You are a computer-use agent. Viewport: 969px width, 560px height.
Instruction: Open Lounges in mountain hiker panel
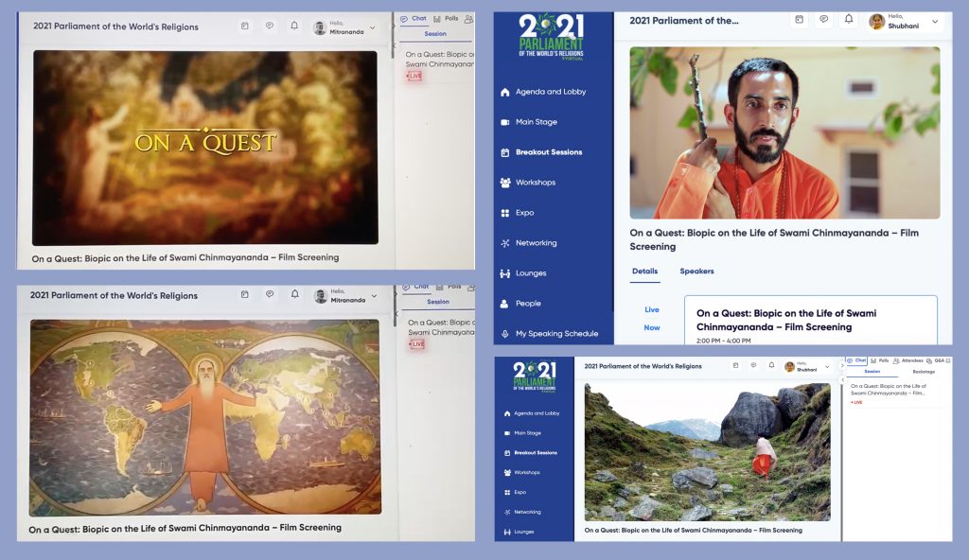(520, 532)
